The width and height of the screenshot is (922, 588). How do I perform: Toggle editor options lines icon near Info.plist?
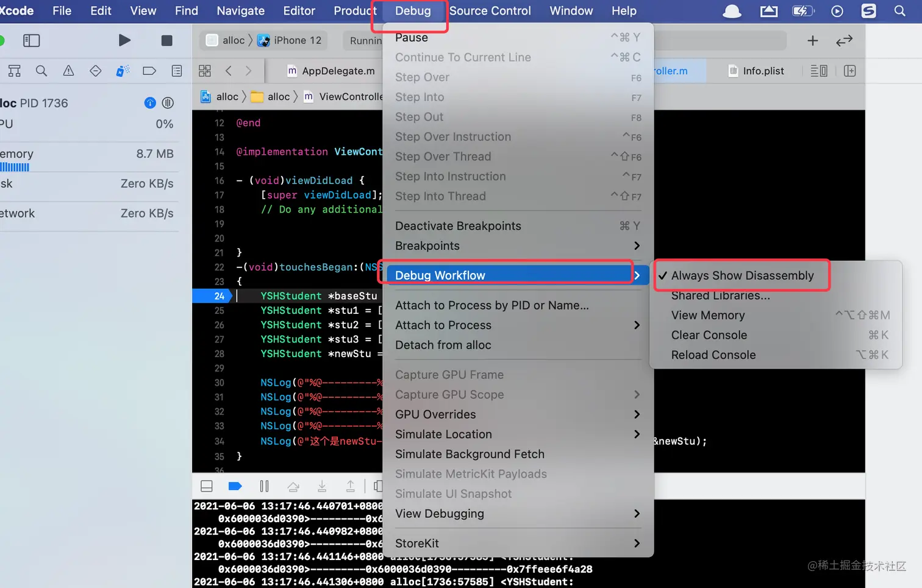tap(818, 71)
